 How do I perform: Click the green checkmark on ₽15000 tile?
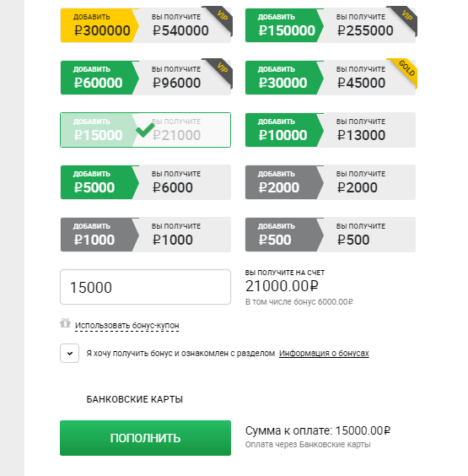[145, 130]
